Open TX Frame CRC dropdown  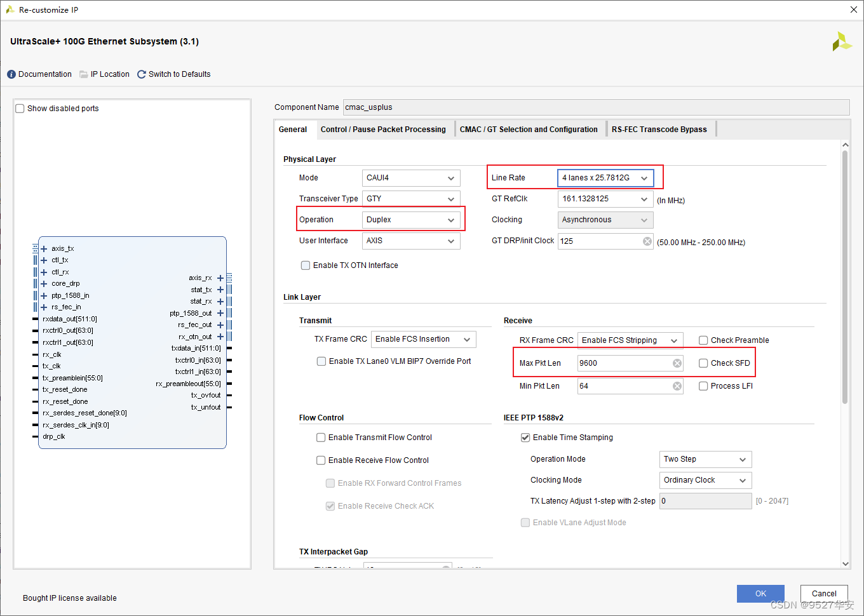pyautogui.click(x=423, y=339)
